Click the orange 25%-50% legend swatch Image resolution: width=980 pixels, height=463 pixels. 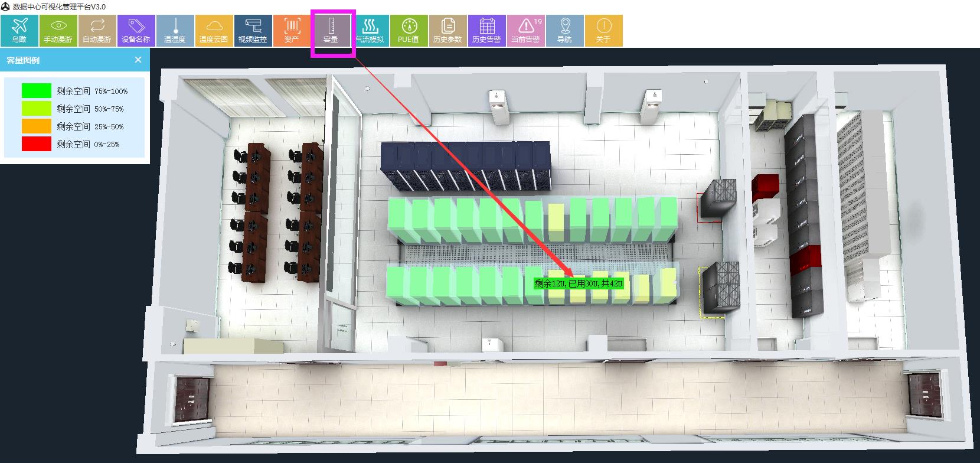[x=36, y=126]
